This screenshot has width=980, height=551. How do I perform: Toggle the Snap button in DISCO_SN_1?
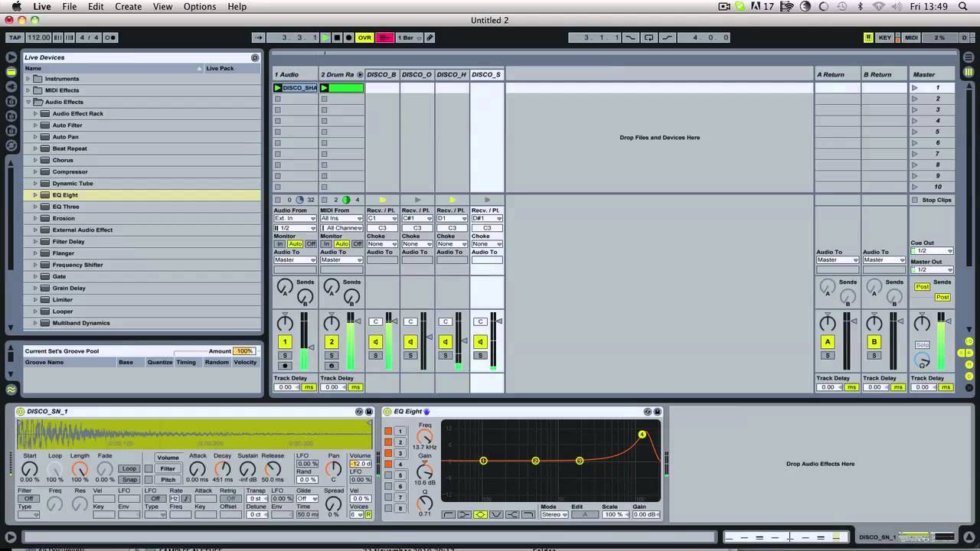[x=129, y=480]
